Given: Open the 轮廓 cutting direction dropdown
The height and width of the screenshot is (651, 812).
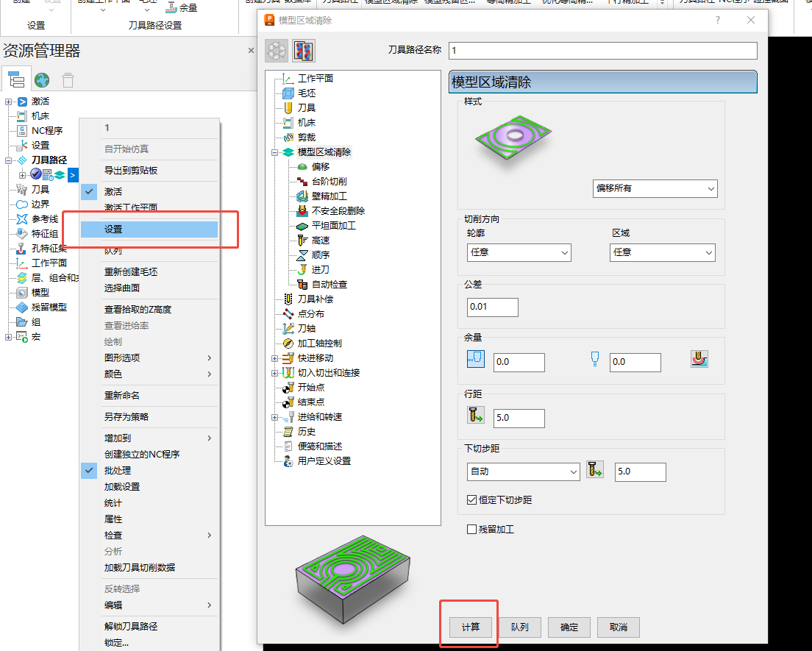Looking at the screenshot, I should pos(519,252).
